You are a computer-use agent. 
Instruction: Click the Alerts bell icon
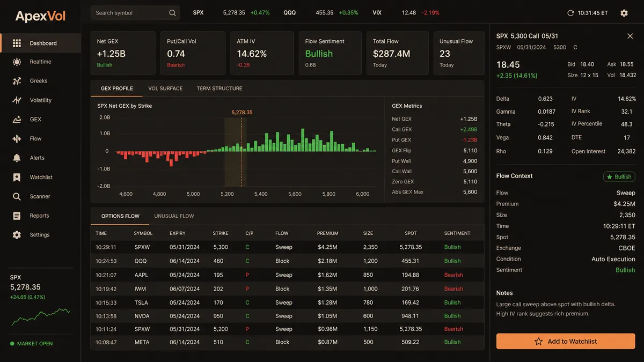(17, 158)
